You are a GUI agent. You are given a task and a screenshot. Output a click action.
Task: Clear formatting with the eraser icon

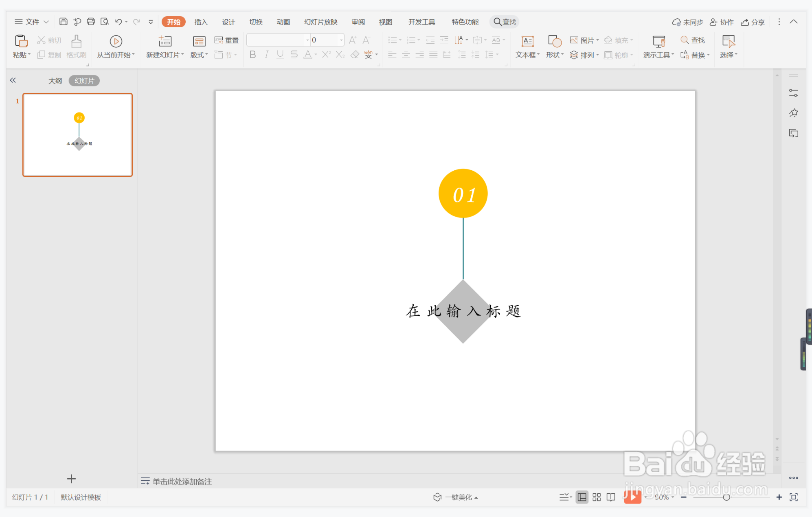[355, 55]
